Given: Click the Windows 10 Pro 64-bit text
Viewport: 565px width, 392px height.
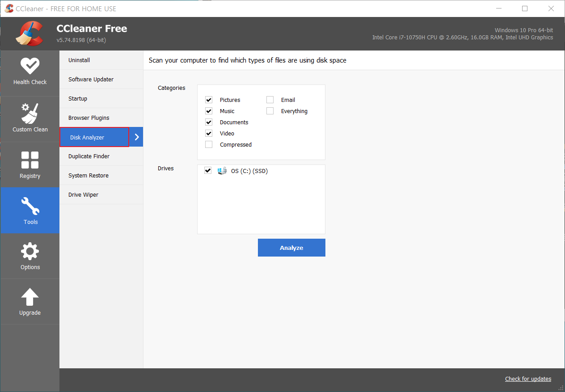Looking at the screenshot, I should pos(524,30).
